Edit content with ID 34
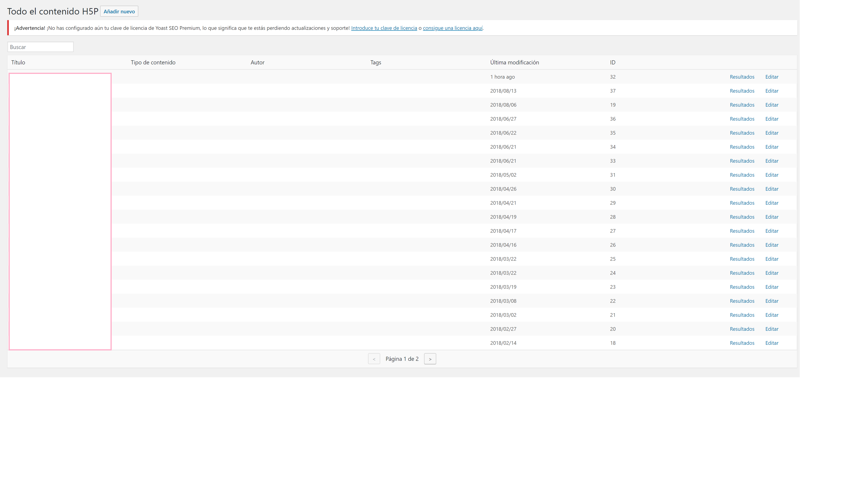 click(x=772, y=147)
